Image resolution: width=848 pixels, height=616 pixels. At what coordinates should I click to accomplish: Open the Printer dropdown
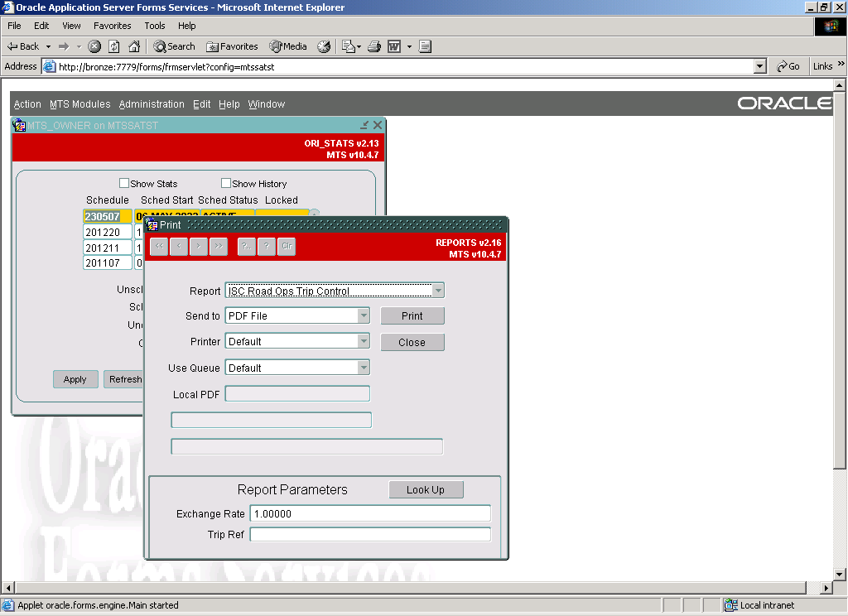coord(364,341)
